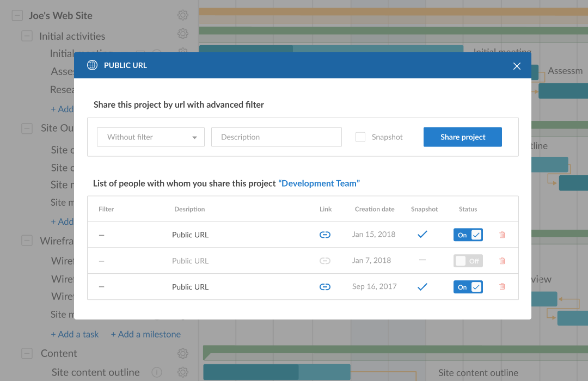588x381 pixels.
Task: Turn off status for Jan 15, 2018 URL
Action: [468, 235]
